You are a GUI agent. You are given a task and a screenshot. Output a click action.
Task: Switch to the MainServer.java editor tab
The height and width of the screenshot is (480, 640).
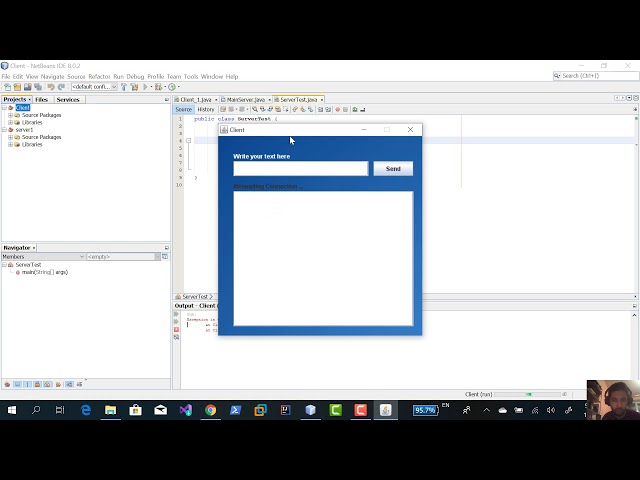pos(246,100)
